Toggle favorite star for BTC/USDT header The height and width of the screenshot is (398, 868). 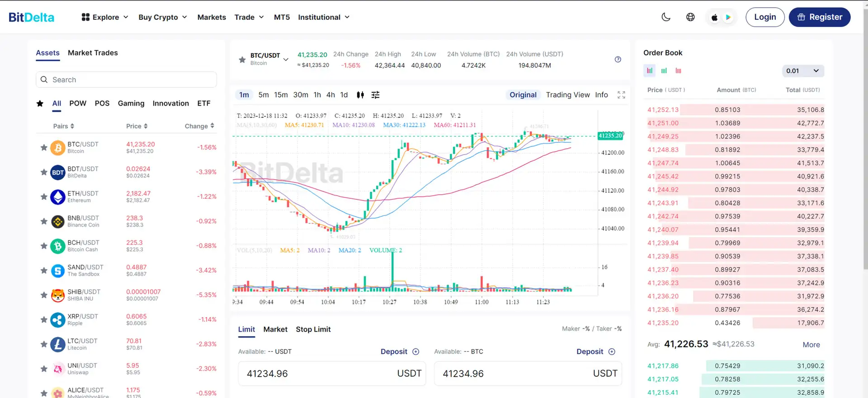pyautogui.click(x=242, y=60)
